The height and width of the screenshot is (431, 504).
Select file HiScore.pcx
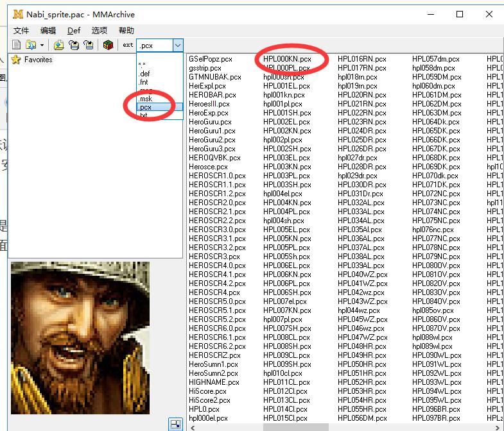(207, 391)
